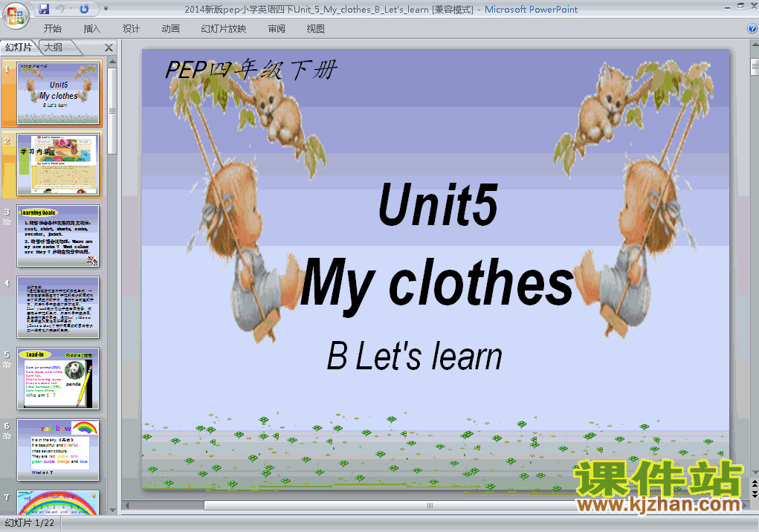
Task: Click the Undo icon
Action: pos(60,9)
